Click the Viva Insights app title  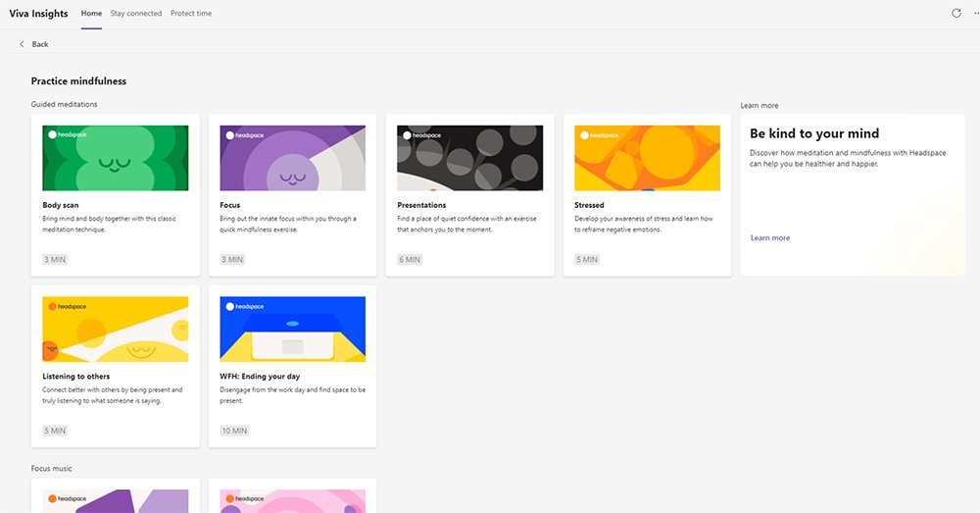coord(39,13)
